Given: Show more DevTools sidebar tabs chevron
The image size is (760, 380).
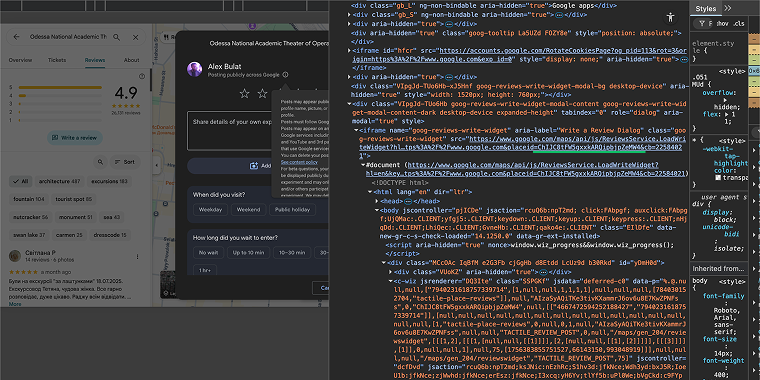Looking at the screenshot, I should pyautogui.click(x=727, y=8).
